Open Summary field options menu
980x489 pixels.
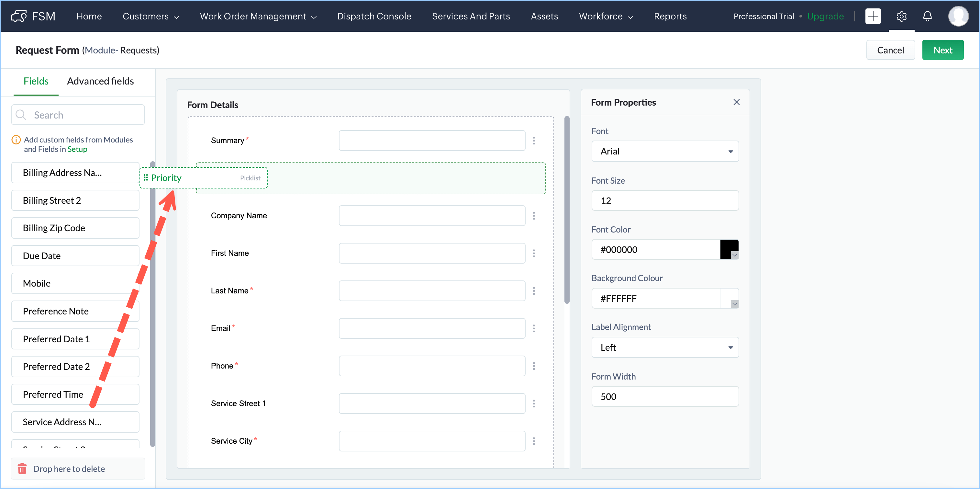534,141
